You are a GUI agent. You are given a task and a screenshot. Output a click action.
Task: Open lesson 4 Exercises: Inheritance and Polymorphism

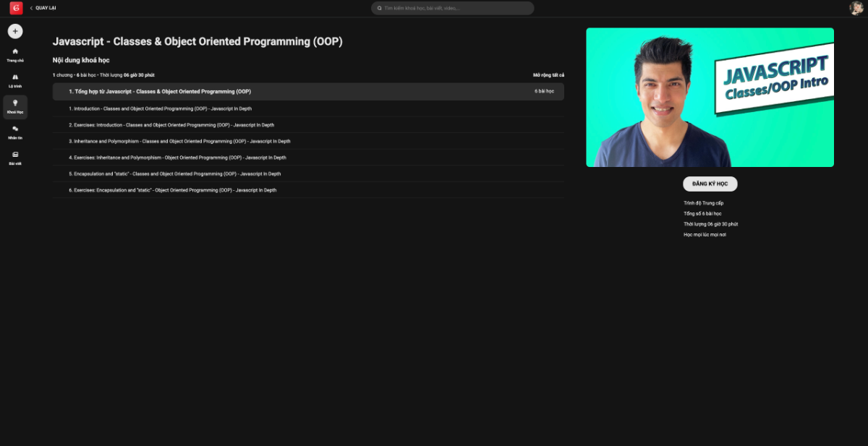[x=179, y=158]
